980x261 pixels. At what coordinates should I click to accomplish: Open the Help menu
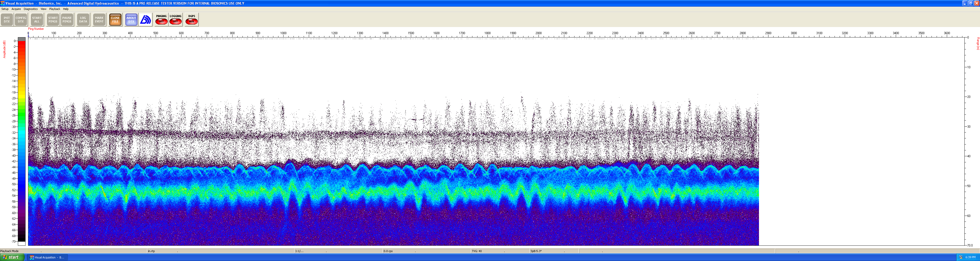pyautogui.click(x=66, y=9)
